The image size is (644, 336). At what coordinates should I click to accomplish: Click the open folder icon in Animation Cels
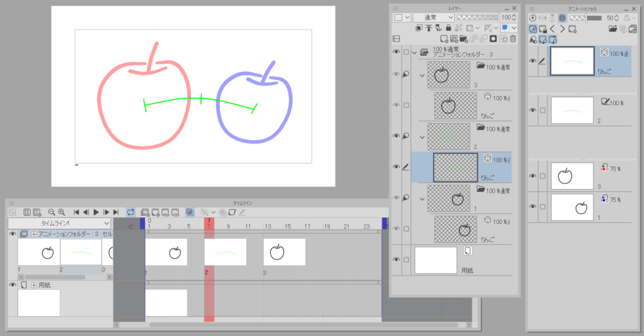pyautogui.click(x=612, y=29)
